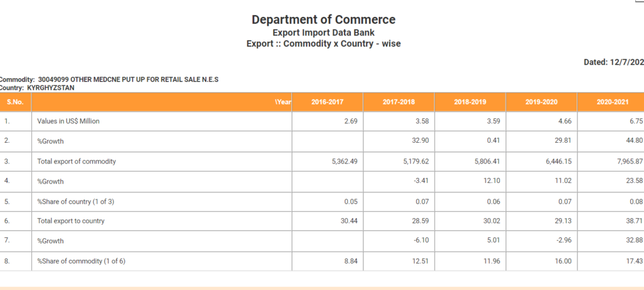This screenshot has height=290, width=644.
Task: Select the 2019-2020 column header
Action: click(541, 102)
